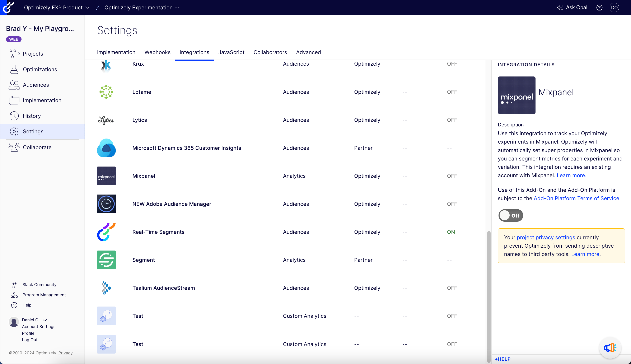Screen dimensions: 631x364
Task: Switch to the Implementation tab
Action: (x=116, y=52)
